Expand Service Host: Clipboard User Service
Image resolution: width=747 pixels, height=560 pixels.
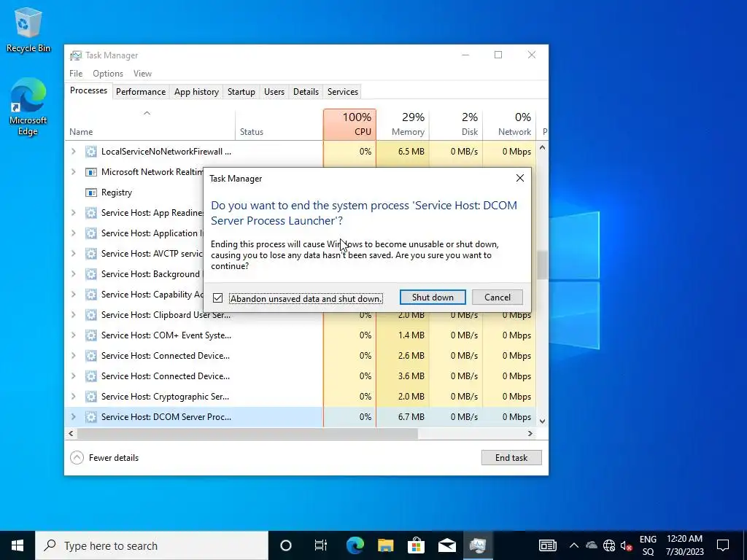click(x=74, y=315)
